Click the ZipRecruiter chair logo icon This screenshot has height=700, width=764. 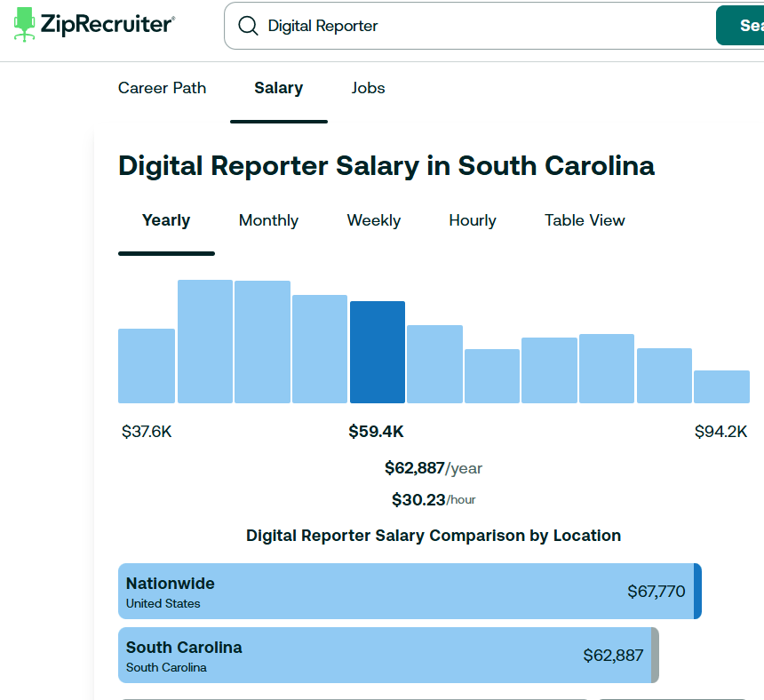(x=25, y=25)
